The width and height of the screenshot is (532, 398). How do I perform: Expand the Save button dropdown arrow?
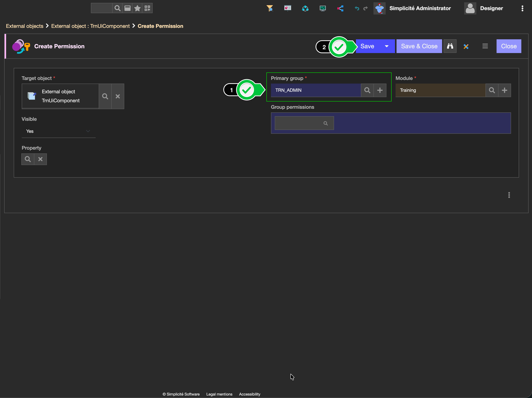coord(386,46)
